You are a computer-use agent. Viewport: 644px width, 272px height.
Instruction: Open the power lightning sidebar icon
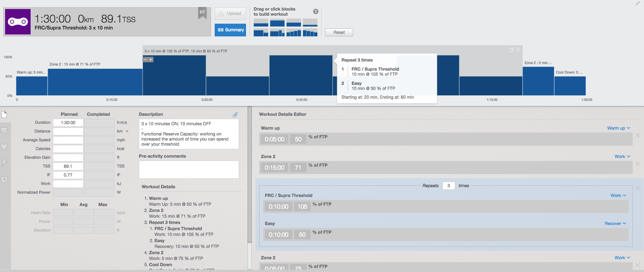coord(4,163)
